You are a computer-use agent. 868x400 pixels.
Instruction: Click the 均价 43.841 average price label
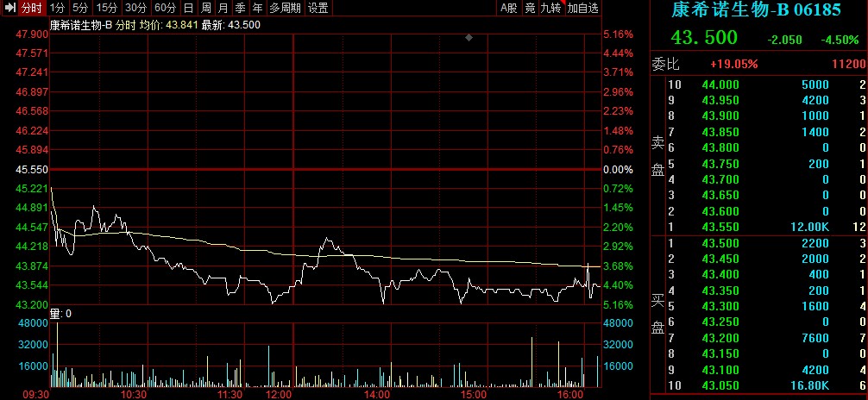tap(168, 25)
